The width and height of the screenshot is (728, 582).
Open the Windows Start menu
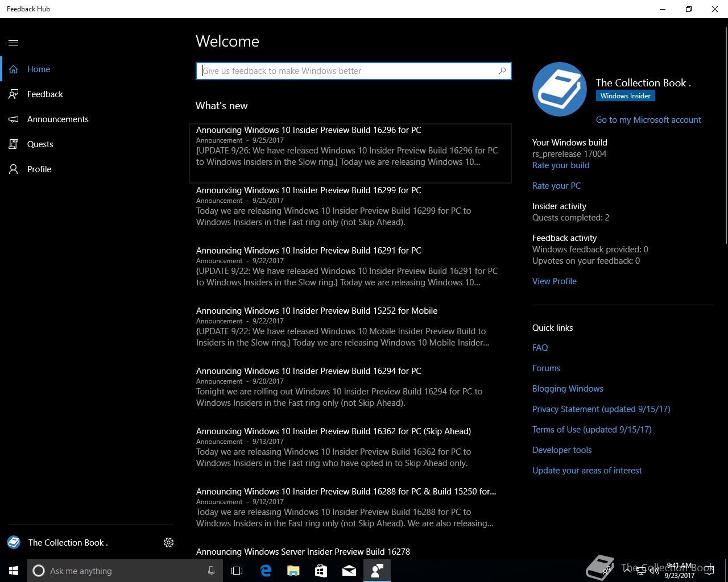point(14,571)
